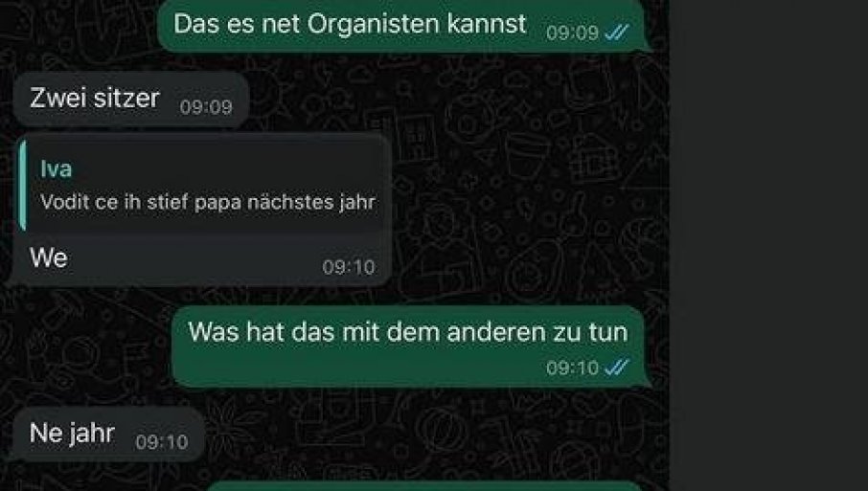868x491 pixels.
Task: Click the 09:09 timestamp on Organisten message
Action: [x=572, y=33]
